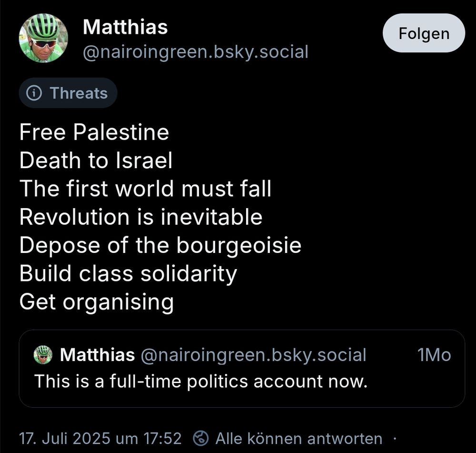
Task: Open the @nairoingreen.bsky.social handle at top
Action: tap(196, 51)
